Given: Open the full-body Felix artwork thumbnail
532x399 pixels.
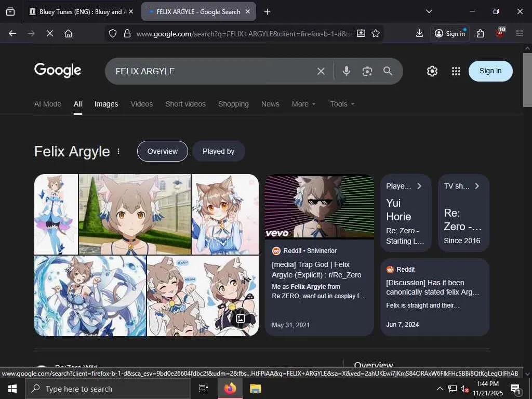Looking at the screenshot, I should click(x=56, y=215).
